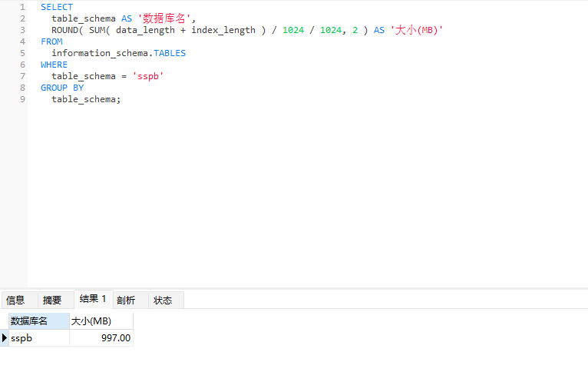
Task: Click the '数据库名' alias string on line 2
Action: coord(164,18)
